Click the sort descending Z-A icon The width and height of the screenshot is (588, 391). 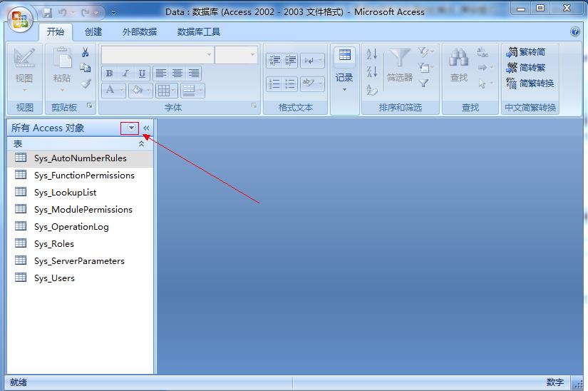(371, 71)
